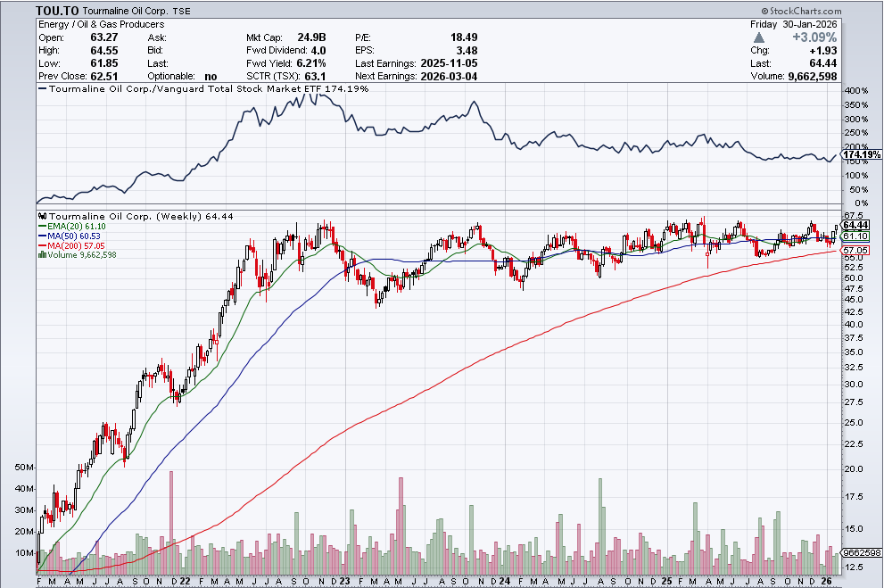The image size is (884, 588).
Task: Click the 64.44 price axis flag
Action: point(855,225)
